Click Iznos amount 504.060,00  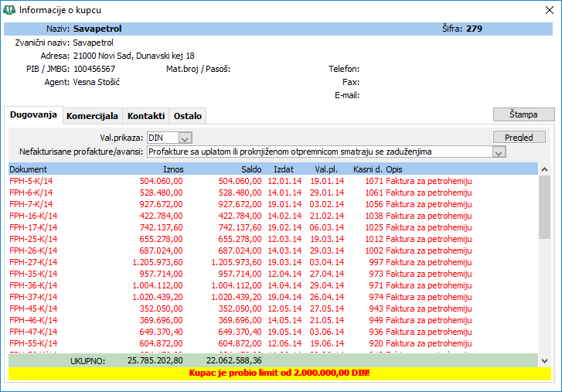coord(162,181)
